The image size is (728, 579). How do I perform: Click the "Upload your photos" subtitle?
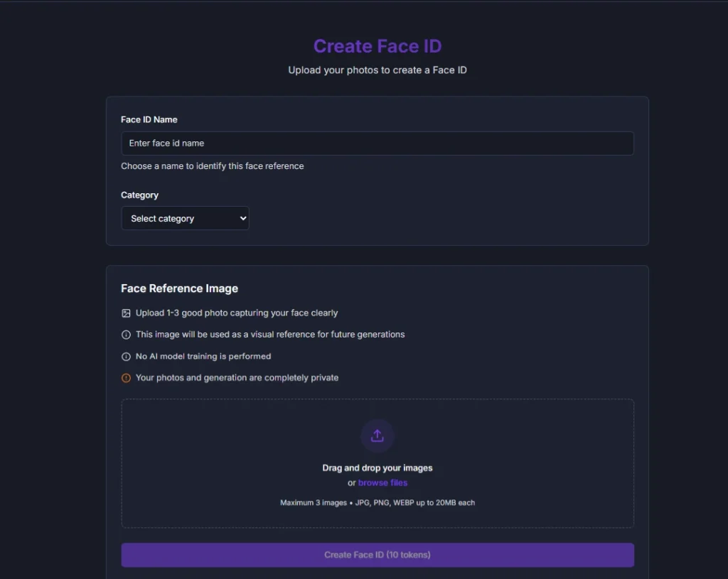[378, 70]
